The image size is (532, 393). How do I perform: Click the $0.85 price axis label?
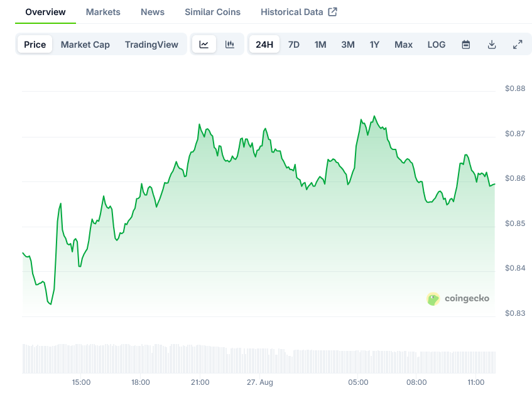515,223
